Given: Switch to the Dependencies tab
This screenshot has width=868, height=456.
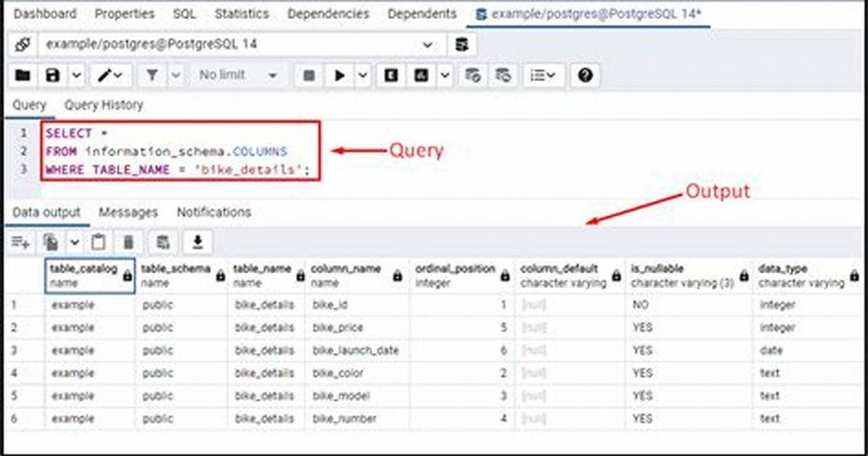Looking at the screenshot, I should click(328, 14).
